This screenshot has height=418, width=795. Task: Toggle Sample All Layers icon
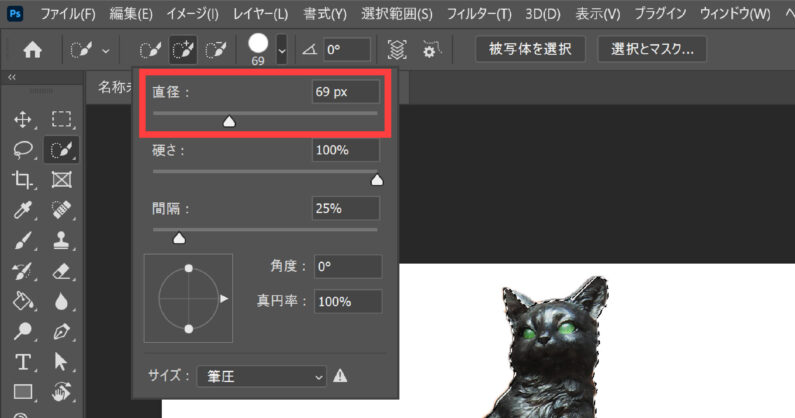point(397,50)
